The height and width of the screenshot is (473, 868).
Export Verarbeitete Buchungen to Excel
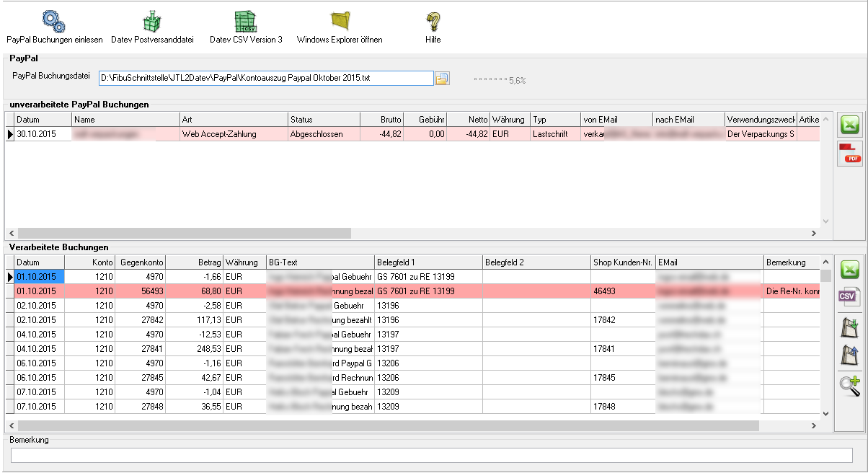[x=850, y=270]
